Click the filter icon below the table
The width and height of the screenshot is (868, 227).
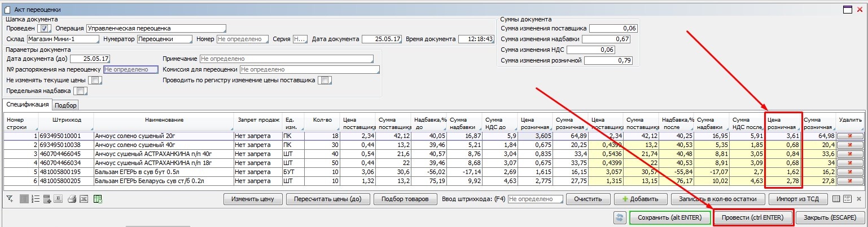click(10, 199)
